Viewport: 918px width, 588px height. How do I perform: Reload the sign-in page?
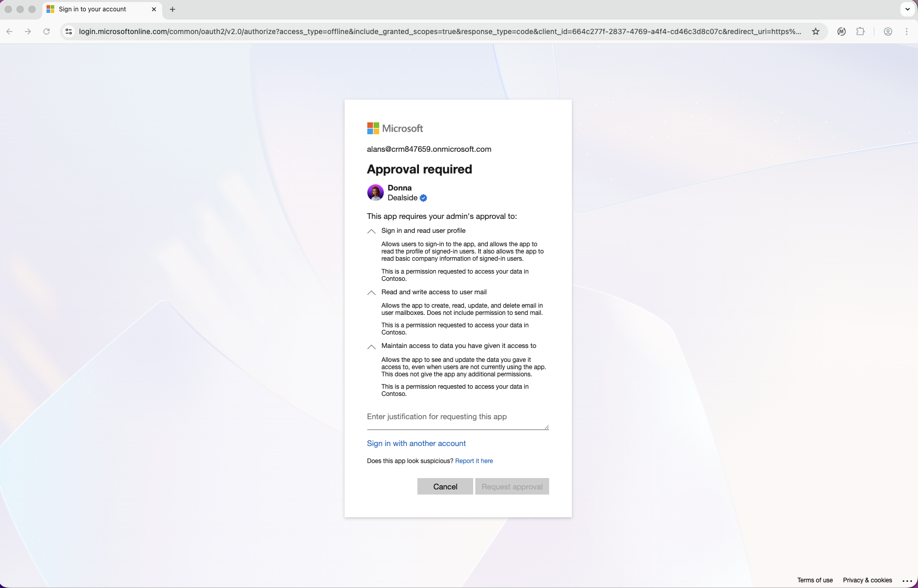tap(46, 31)
